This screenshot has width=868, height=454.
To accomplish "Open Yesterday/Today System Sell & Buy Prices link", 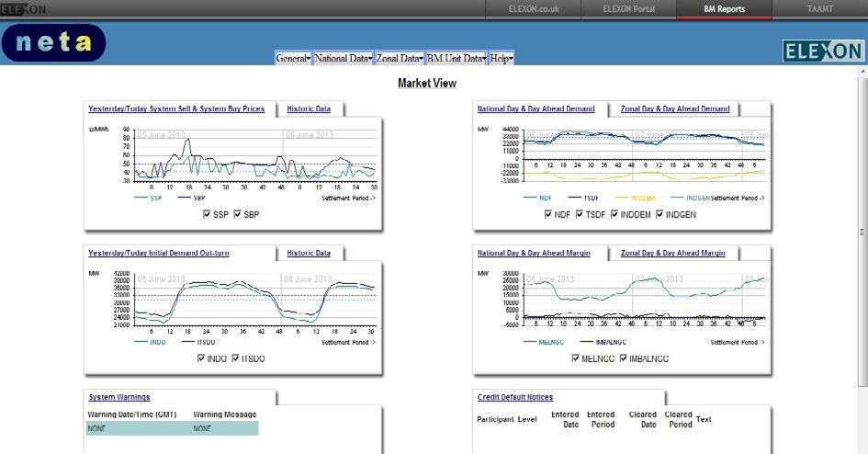I will pos(176,109).
